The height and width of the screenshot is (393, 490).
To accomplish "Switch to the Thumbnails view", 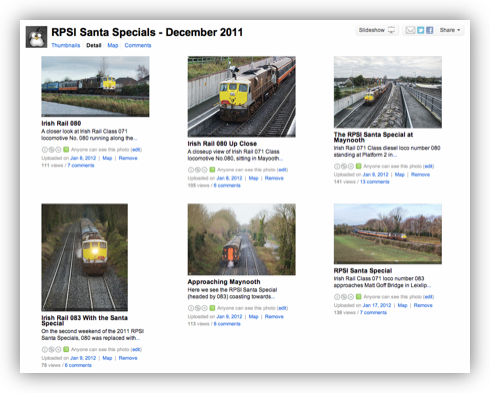I will click(x=66, y=45).
